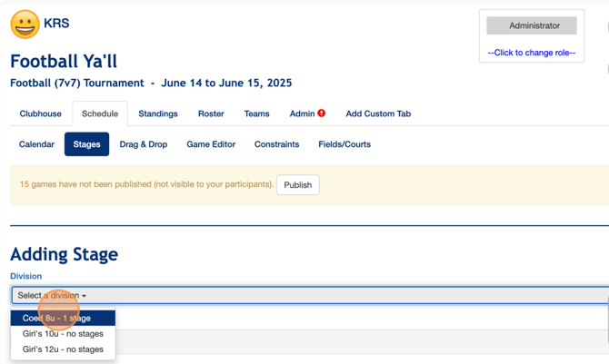
Task: Switch to Drag & Drop view
Action: [144, 144]
